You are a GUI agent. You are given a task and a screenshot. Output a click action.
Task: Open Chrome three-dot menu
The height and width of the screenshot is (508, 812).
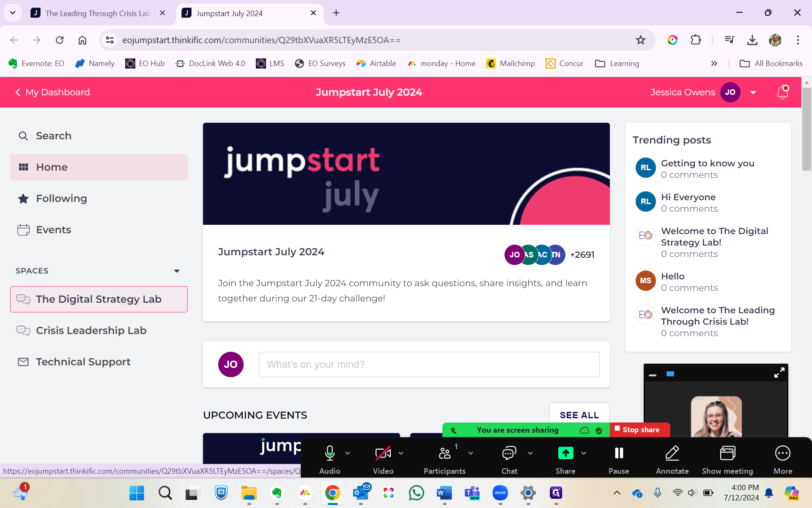coord(798,40)
